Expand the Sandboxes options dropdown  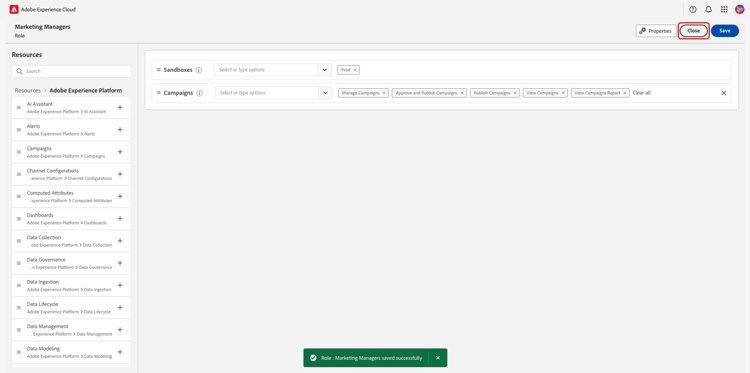point(324,70)
